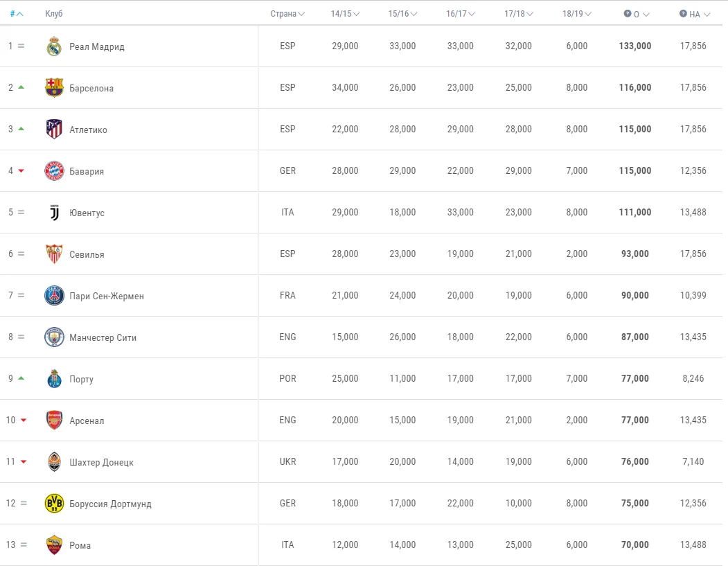This screenshot has height=566, width=728.
Task: Open the Манчестер Сити club link
Action: pos(103,338)
